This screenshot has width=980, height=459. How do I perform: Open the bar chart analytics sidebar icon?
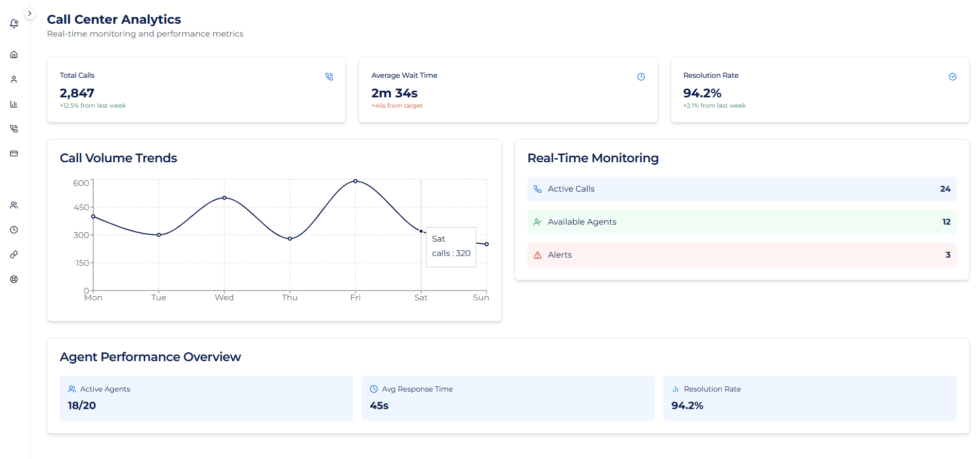pyautogui.click(x=14, y=104)
